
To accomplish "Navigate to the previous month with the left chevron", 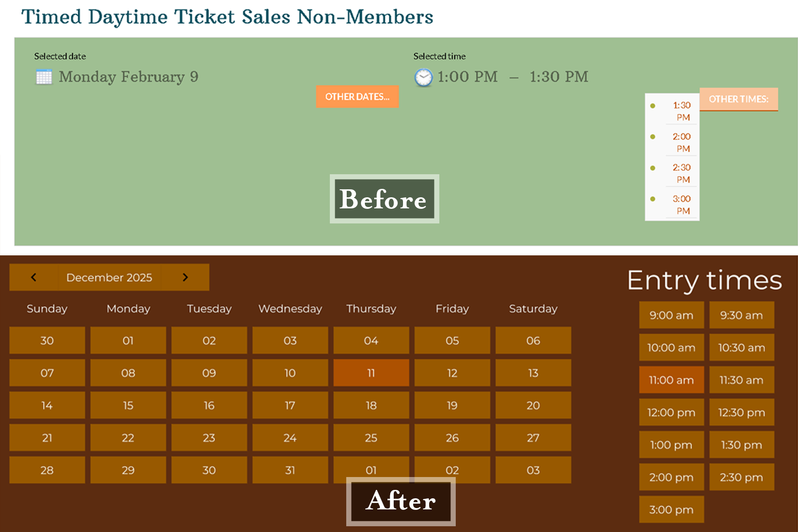I will [x=33, y=277].
